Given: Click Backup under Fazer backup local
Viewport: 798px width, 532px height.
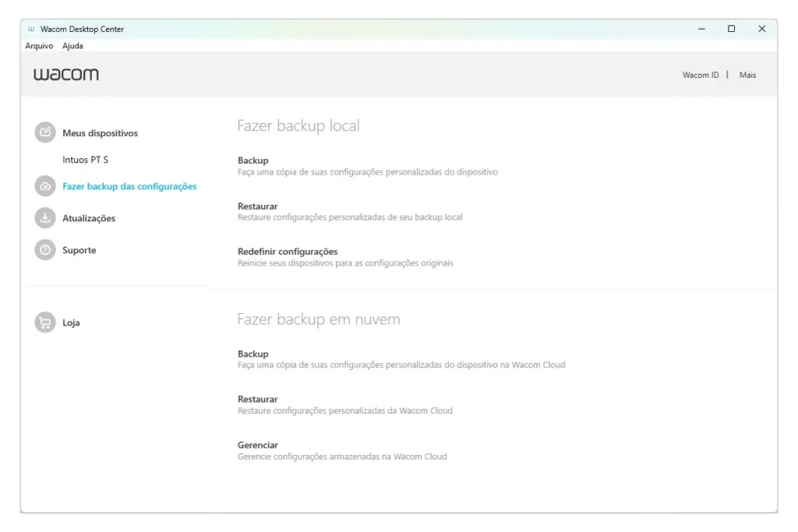Looking at the screenshot, I should coord(253,160).
